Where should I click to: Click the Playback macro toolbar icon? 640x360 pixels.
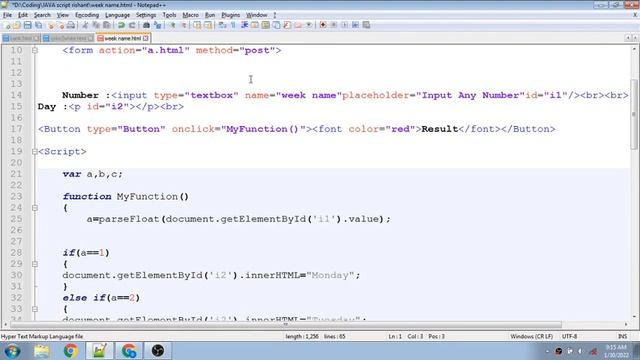click(344, 25)
